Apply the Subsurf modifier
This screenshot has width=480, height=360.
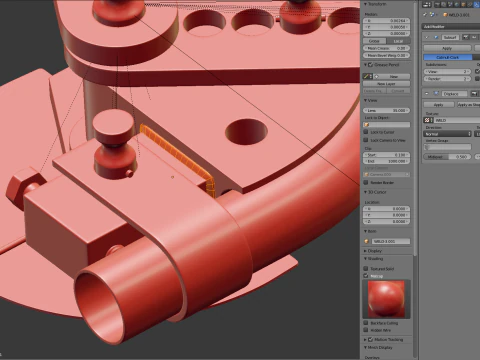(x=447, y=48)
